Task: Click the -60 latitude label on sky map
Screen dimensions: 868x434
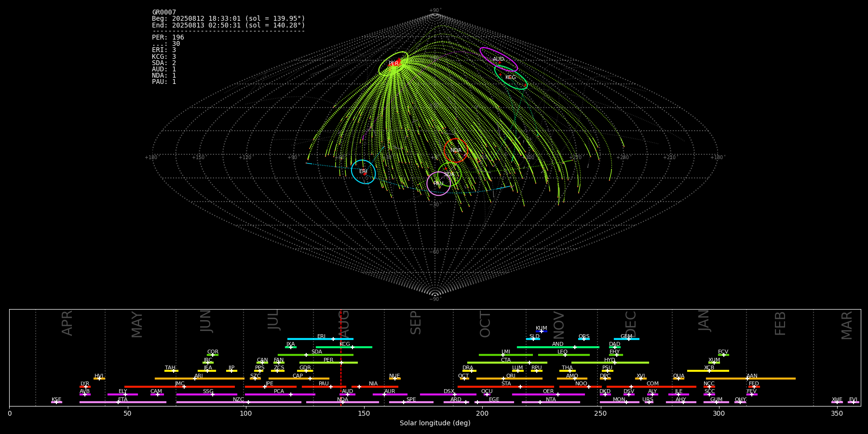Action: pyautogui.click(x=435, y=252)
